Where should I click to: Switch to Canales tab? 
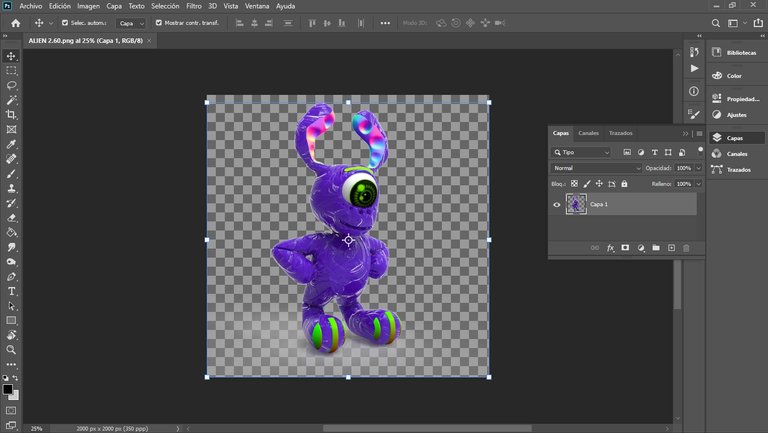[x=588, y=133]
